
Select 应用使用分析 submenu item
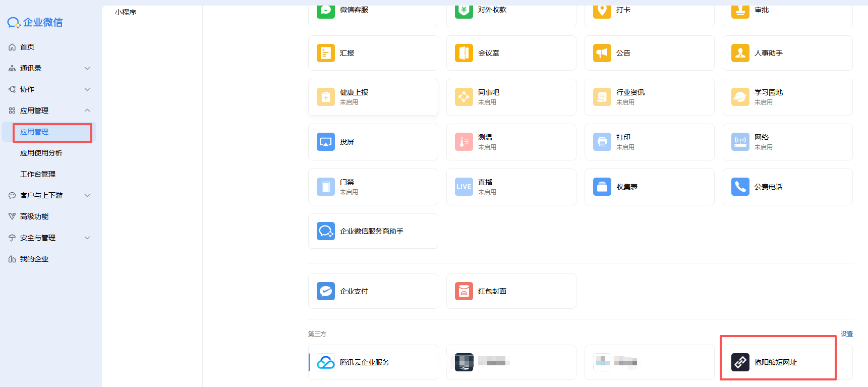pyautogui.click(x=41, y=153)
